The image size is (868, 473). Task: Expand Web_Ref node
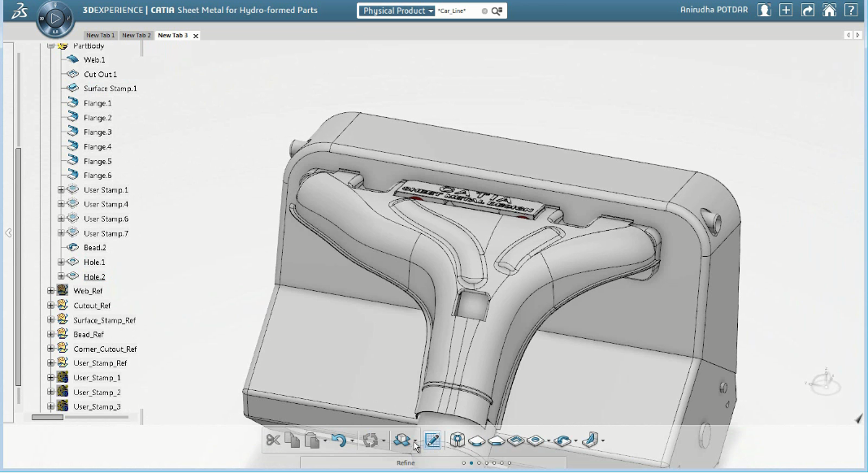click(x=50, y=291)
